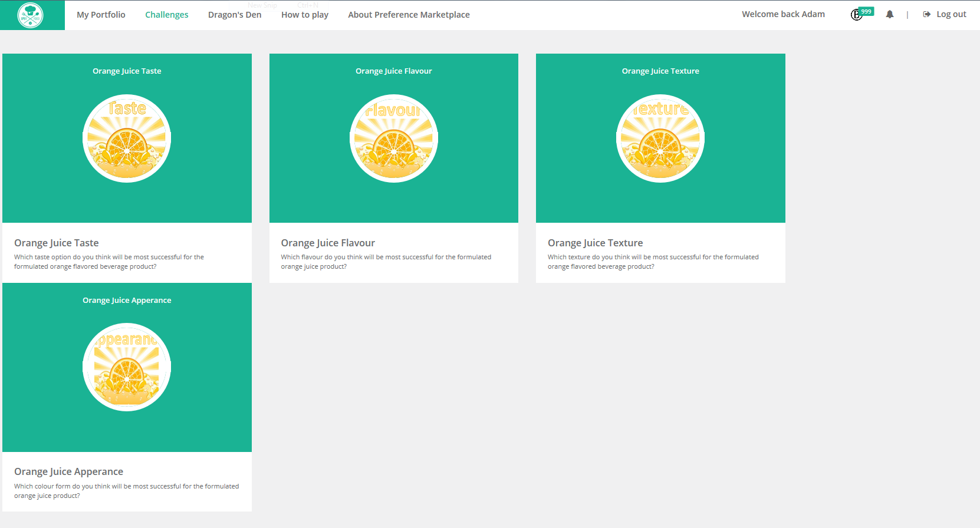Click the chef hat site logo
Viewport: 980px width, 528px height.
[31, 15]
